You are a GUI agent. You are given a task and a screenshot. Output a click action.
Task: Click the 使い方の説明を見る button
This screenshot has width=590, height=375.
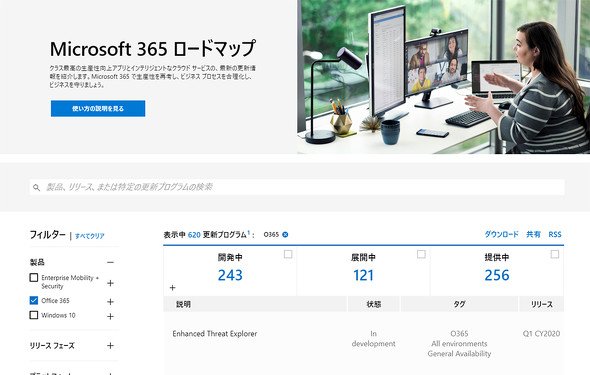click(98, 109)
